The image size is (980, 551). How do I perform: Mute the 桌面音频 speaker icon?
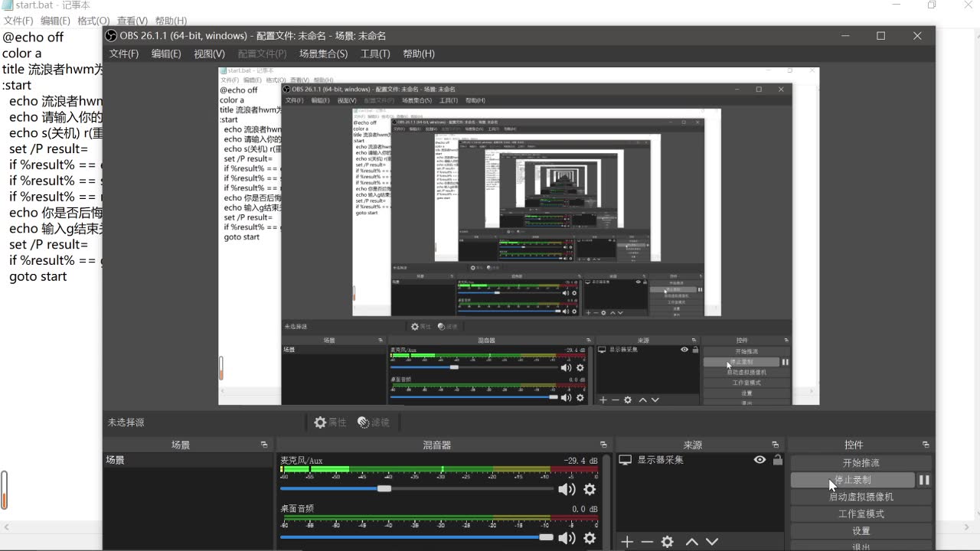pos(567,539)
